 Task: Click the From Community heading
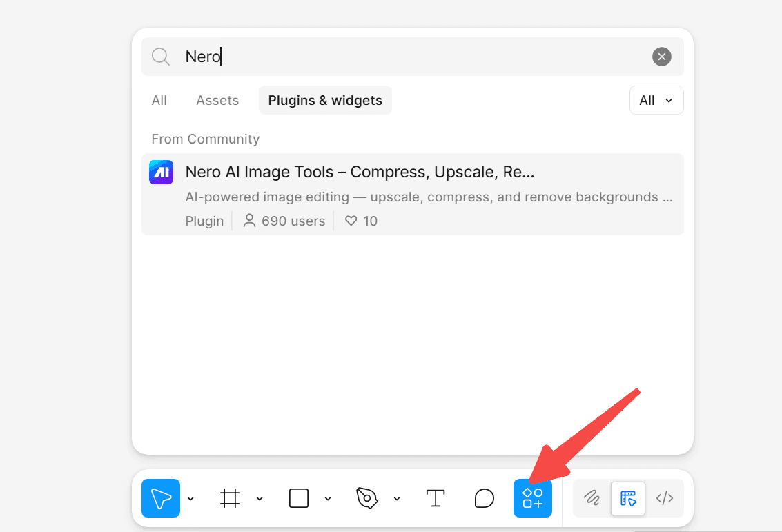click(x=206, y=139)
